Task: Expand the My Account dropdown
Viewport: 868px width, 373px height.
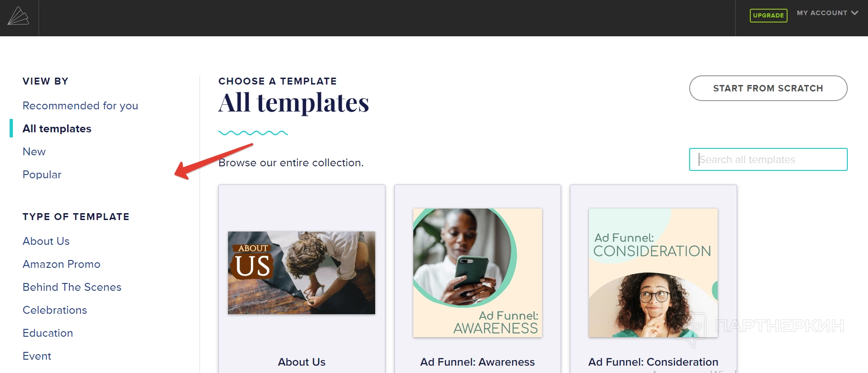Action: [827, 13]
